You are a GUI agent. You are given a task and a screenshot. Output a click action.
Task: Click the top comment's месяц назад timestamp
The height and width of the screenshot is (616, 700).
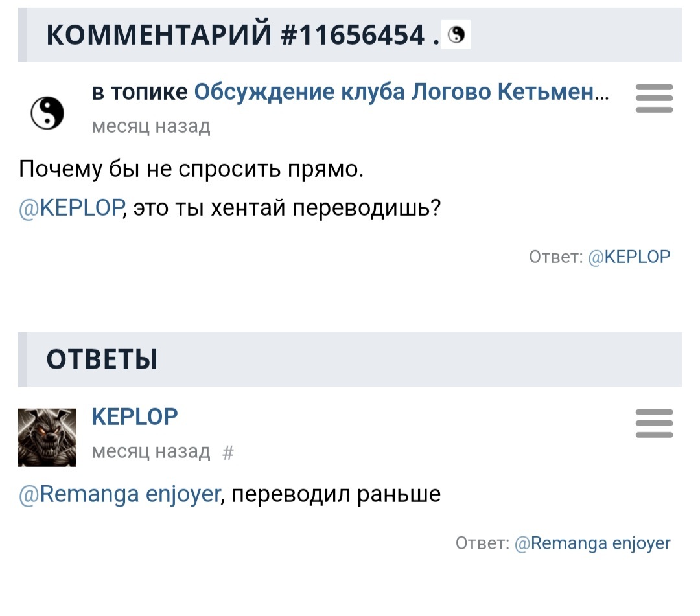click(x=151, y=126)
